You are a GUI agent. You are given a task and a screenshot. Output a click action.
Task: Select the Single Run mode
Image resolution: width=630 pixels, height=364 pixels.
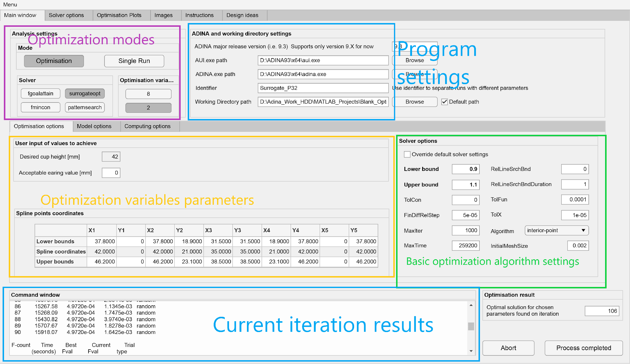[134, 61]
